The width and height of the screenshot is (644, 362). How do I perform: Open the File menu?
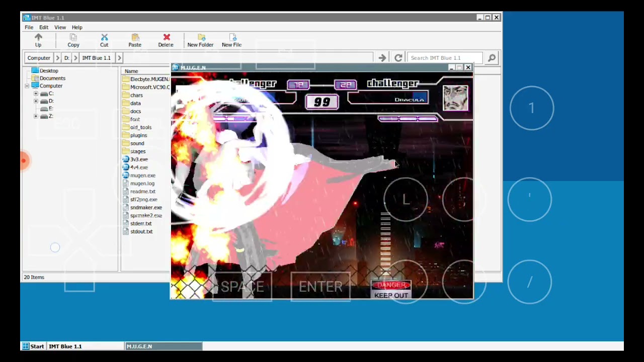(x=29, y=27)
